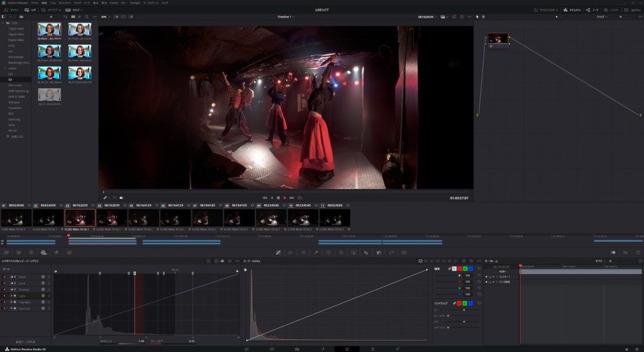Open LUT browser options three-dot menu

(95, 17)
